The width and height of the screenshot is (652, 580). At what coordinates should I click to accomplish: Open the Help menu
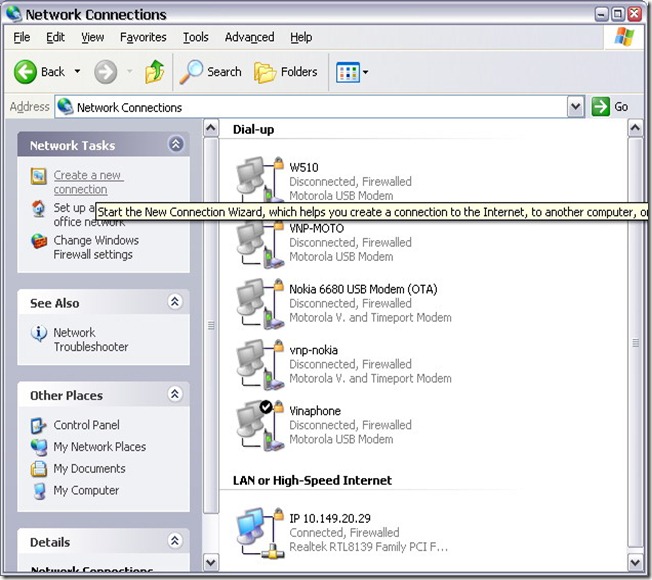click(x=301, y=37)
